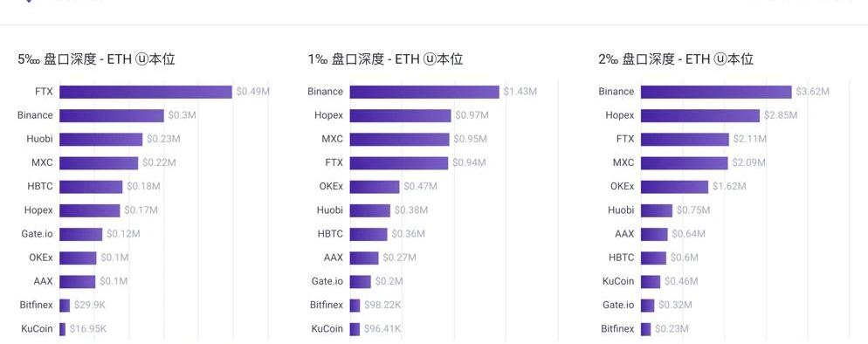
Task: Select the Hopex bar valued $0.97M
Action: tap(400, 115)
